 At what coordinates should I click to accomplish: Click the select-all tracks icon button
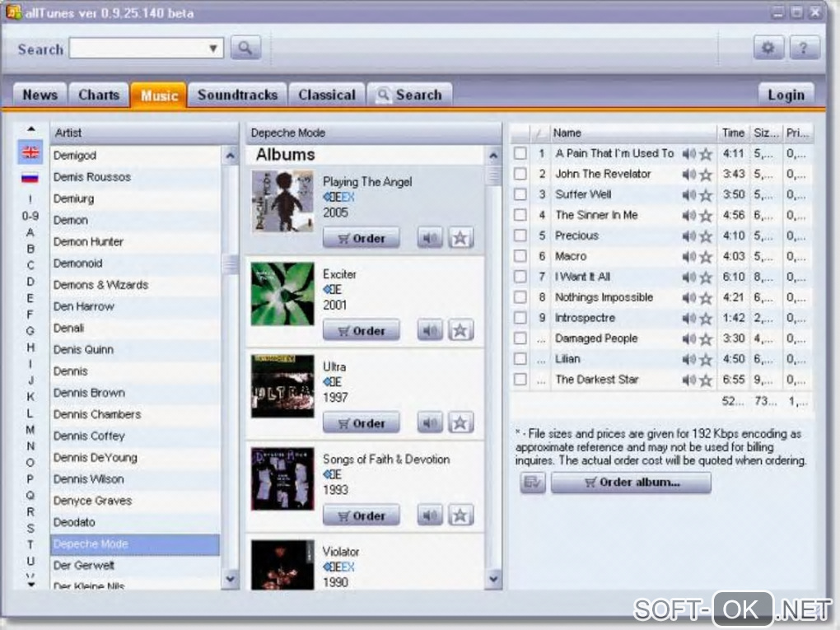(533, 482)
